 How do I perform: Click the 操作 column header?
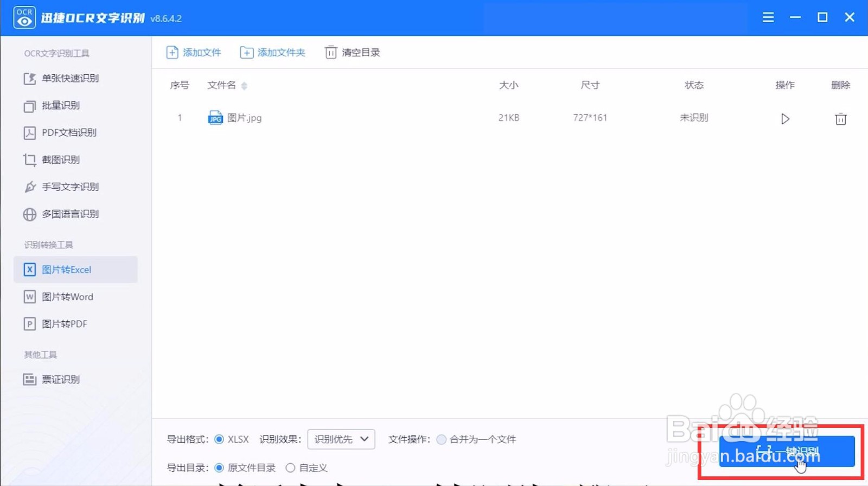pos(785,85)
